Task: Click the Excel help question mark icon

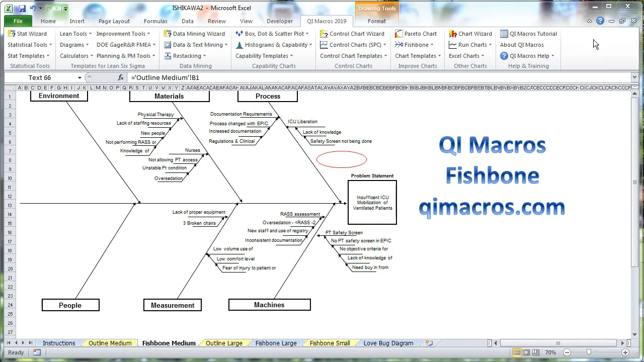Action: click(x=600, y=21)
